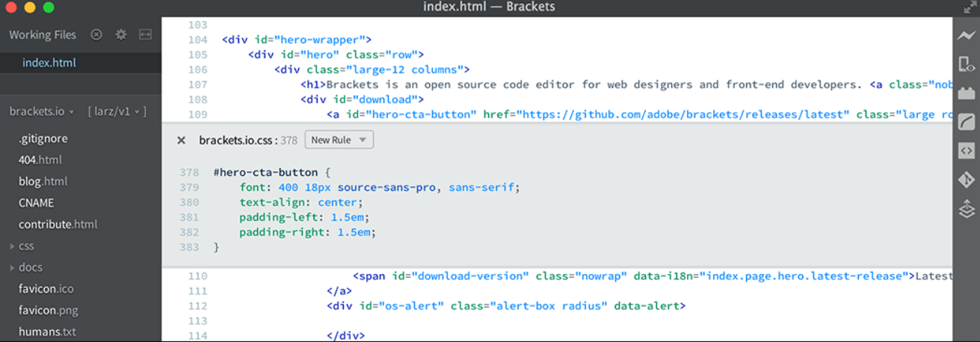Close all working files with circled X
The image size is (980, 342).
(96, 34)
